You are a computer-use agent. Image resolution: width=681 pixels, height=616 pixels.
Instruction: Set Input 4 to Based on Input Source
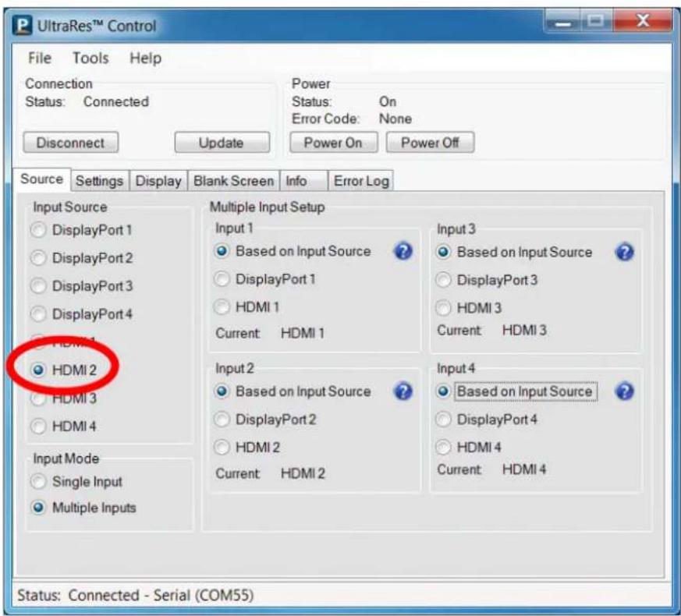516,391
